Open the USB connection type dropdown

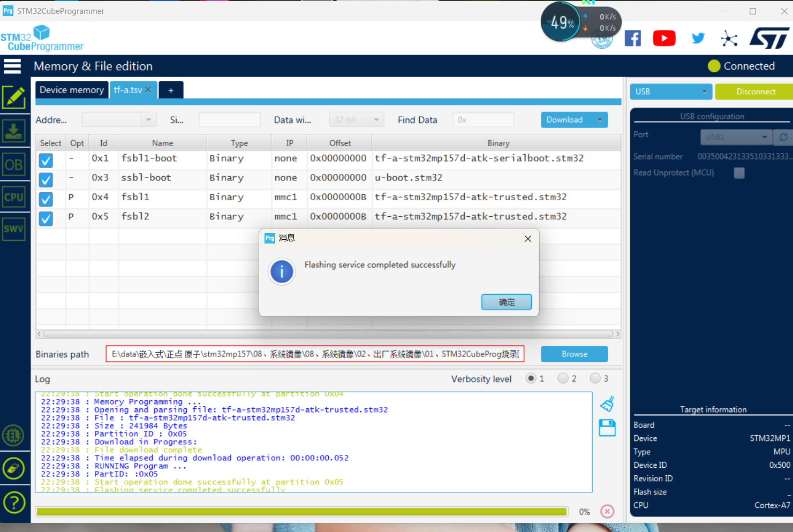pos(671,92)
